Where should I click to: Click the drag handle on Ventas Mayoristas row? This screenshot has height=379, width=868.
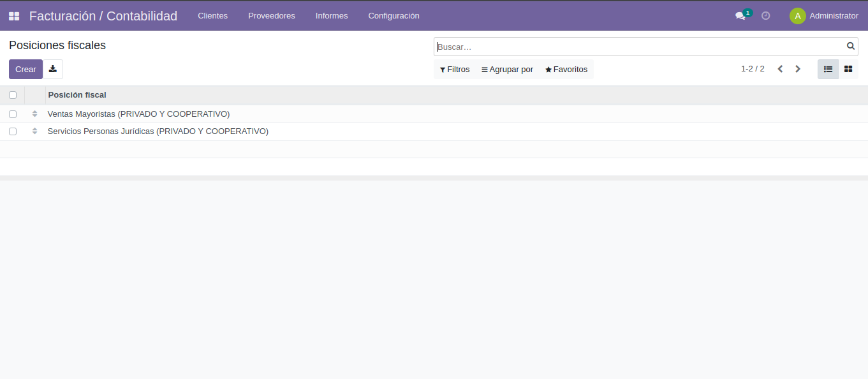coord(34,114)
